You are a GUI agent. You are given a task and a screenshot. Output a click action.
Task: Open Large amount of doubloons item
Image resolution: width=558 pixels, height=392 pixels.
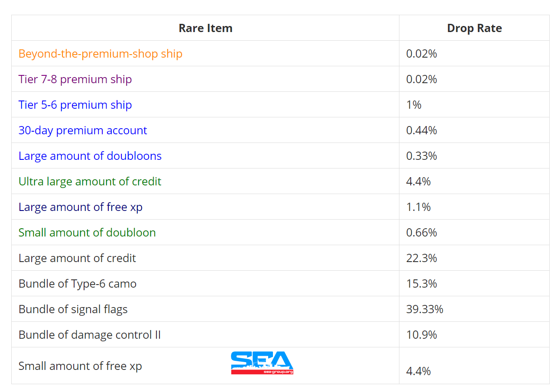click(90, 156)
